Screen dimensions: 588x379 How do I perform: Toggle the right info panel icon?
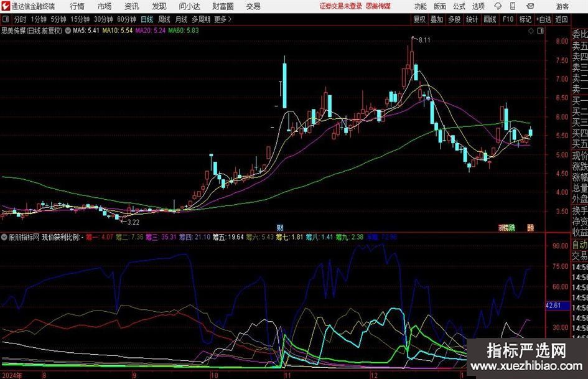pyautogui.click(x=540, y=31)
